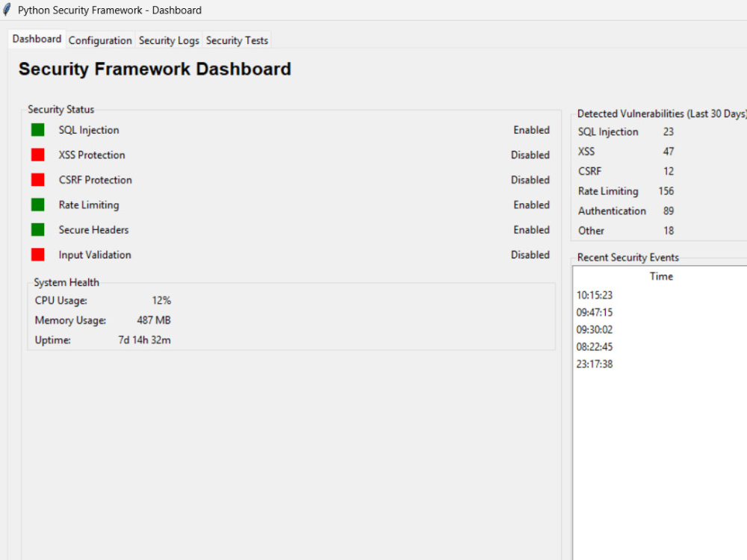Click the green Secure Headers status square
This screenshot has width=747, height=560.
click(37, 229)
